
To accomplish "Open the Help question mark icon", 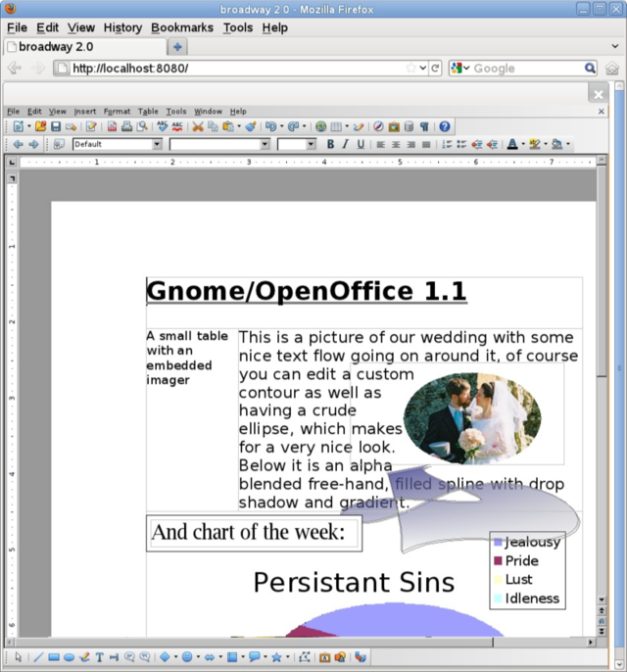I will 445,126.
